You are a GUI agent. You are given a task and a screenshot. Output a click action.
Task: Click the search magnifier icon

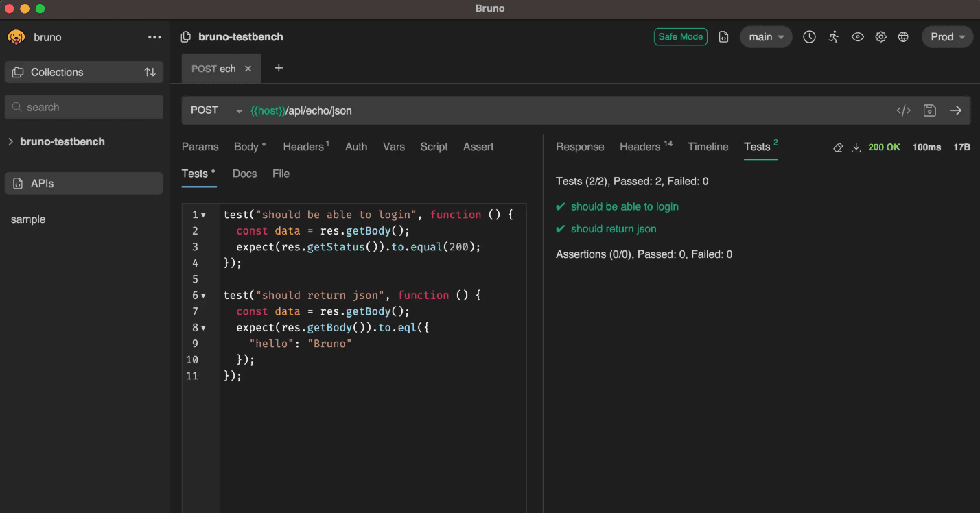click(17, 107)
